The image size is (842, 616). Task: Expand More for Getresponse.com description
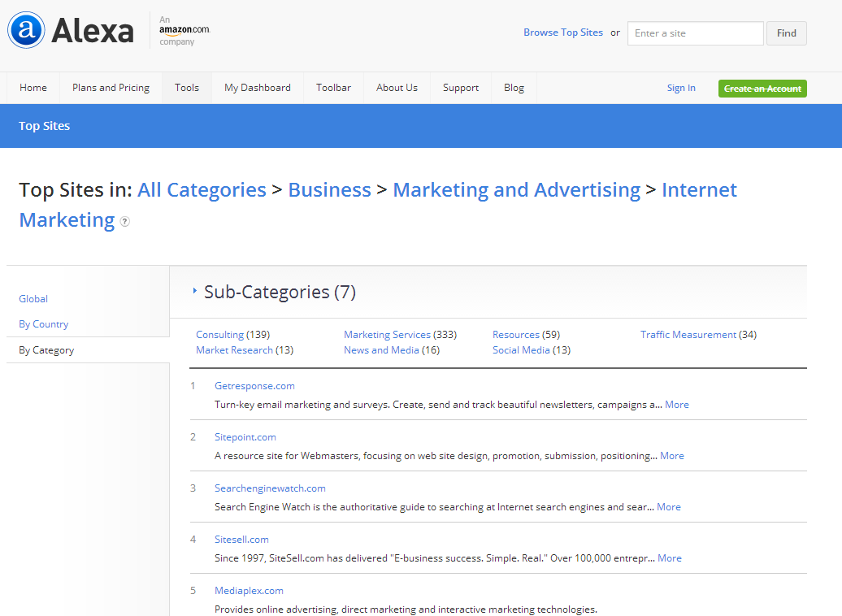click(x=676, y=405)
